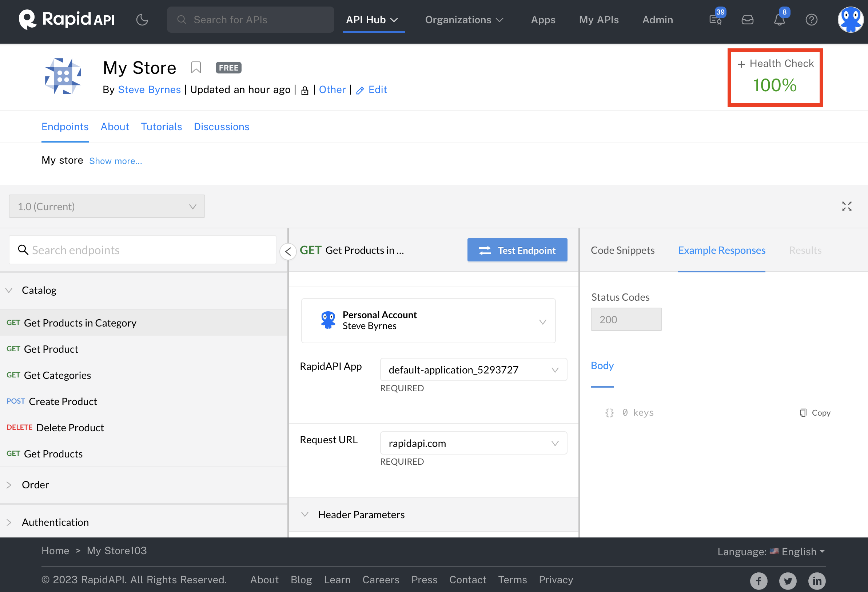Select Example Responses tab

[x=722, y=250]
